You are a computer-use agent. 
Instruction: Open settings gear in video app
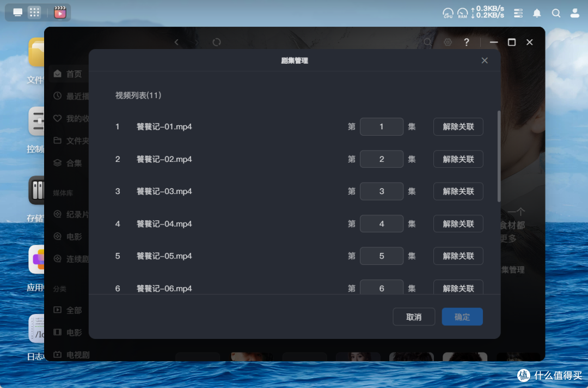pos(448,42)
